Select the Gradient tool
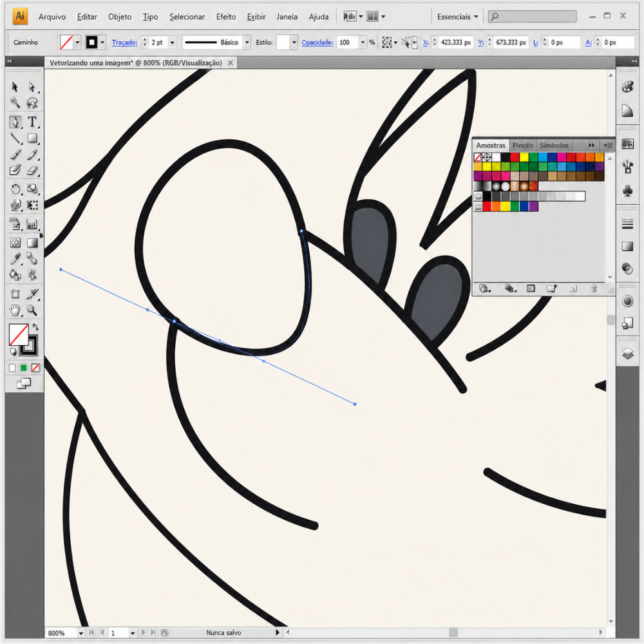Viewport: 644px width, 644px height. pos(32,243)
